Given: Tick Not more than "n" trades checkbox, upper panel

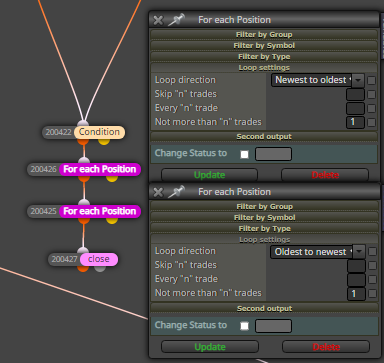Looking at the screenshot, I should point(371,123).
